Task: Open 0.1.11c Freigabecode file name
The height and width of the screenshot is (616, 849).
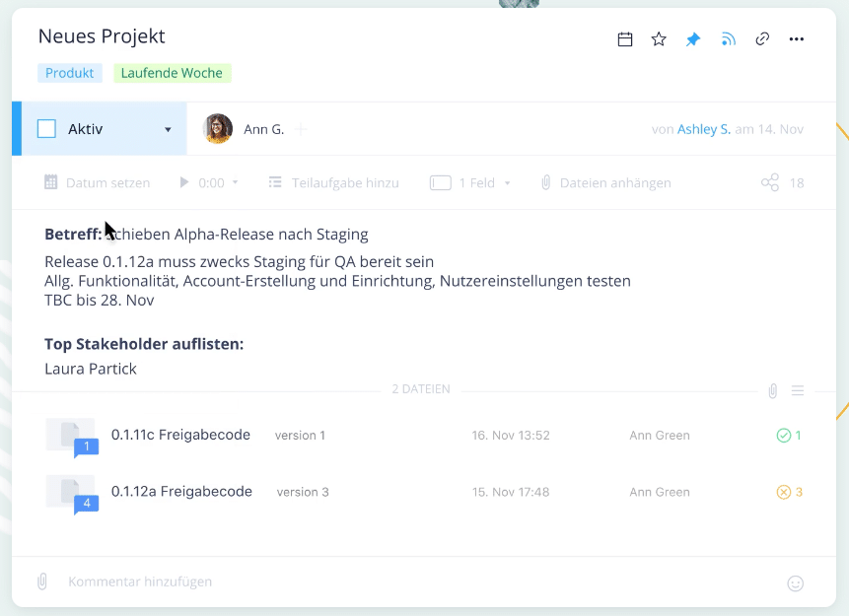Action: tap(180, 435)
